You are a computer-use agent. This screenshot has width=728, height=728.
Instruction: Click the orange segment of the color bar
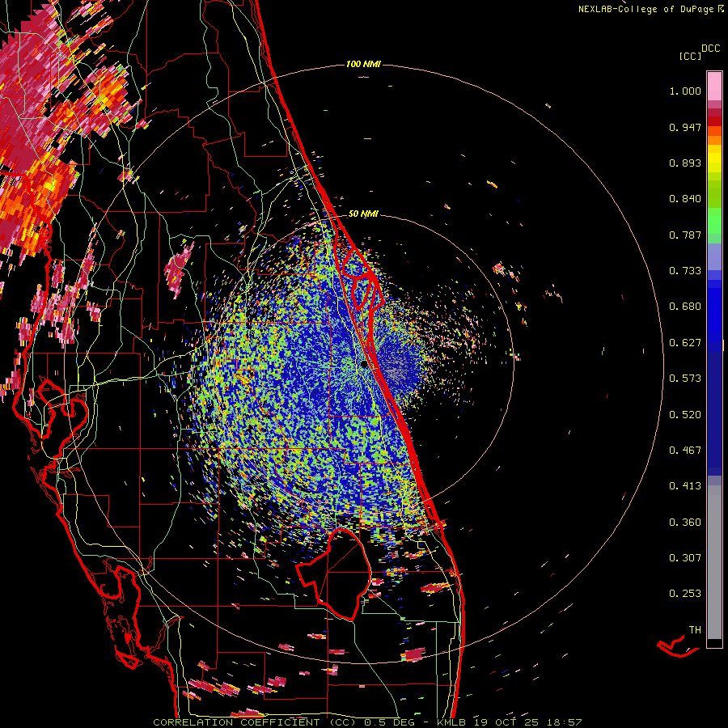(714, 135)
